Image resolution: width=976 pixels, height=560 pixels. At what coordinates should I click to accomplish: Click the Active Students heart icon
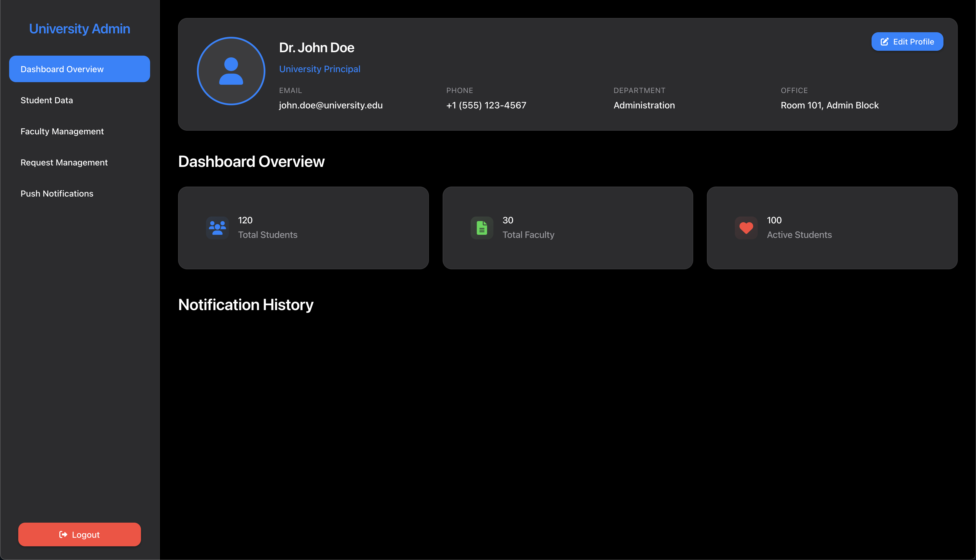(x=746, y=228)
